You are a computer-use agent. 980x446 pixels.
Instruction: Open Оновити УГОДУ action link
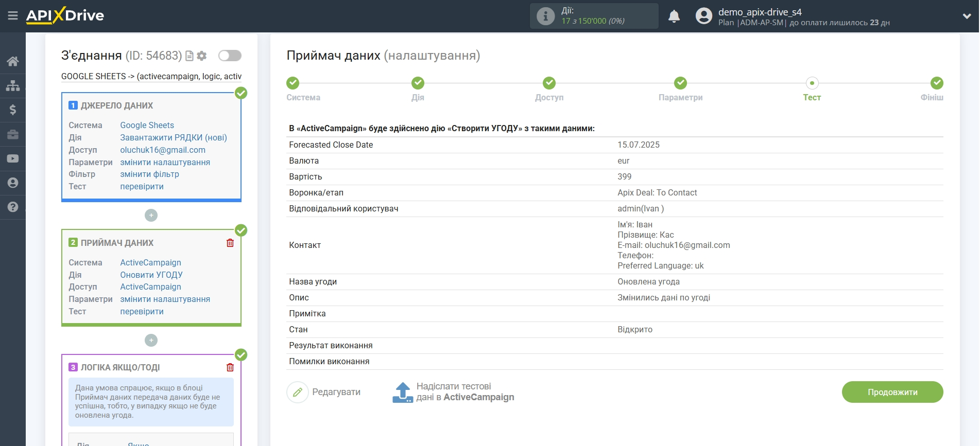[151, 275]
